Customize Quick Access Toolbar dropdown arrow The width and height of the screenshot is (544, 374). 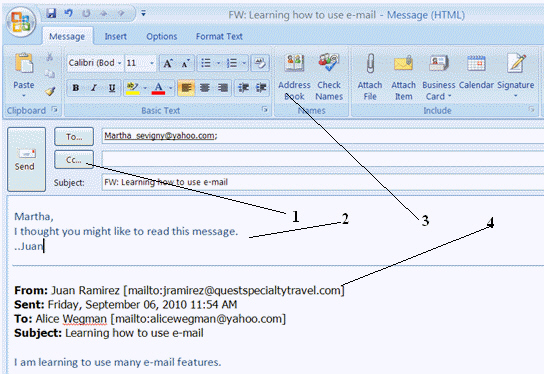tap(143, 14)
